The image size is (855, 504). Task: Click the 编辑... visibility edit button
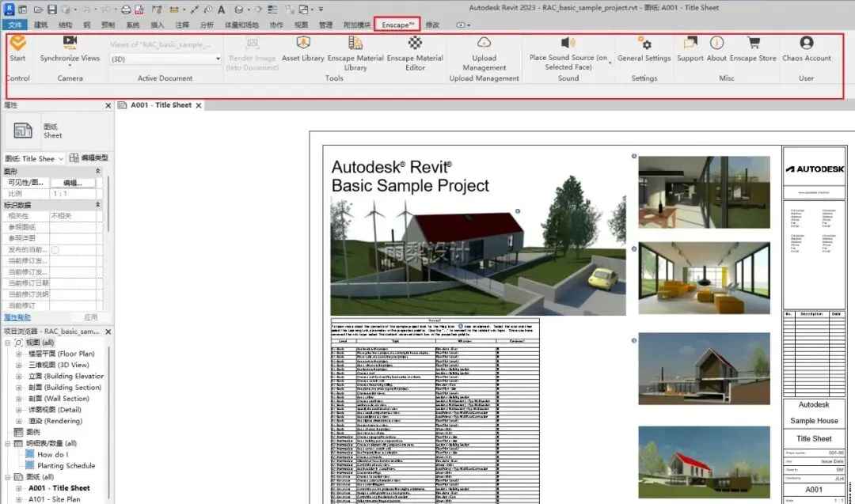point(72,183)
